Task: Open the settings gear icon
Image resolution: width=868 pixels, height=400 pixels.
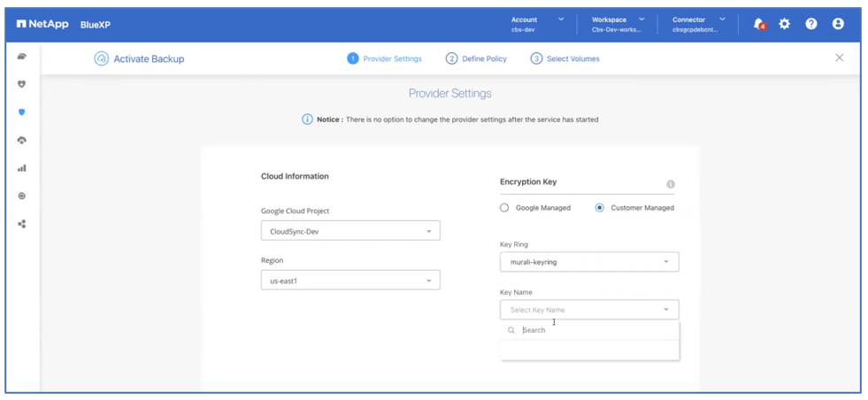Action: (x=784, y=24)
